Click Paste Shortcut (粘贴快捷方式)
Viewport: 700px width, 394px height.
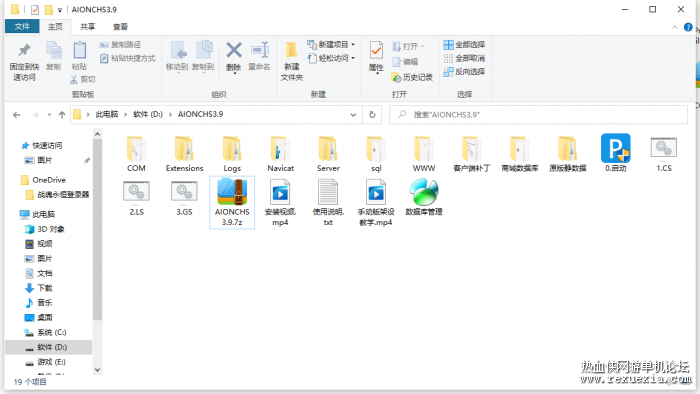point(128,58)
